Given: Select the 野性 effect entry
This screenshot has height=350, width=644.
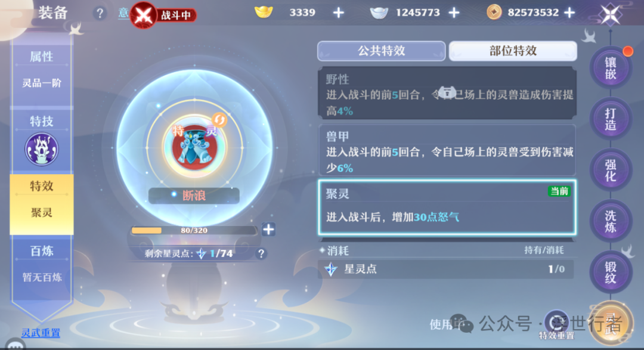Looking at the screenshot, I should pos(447,93).
